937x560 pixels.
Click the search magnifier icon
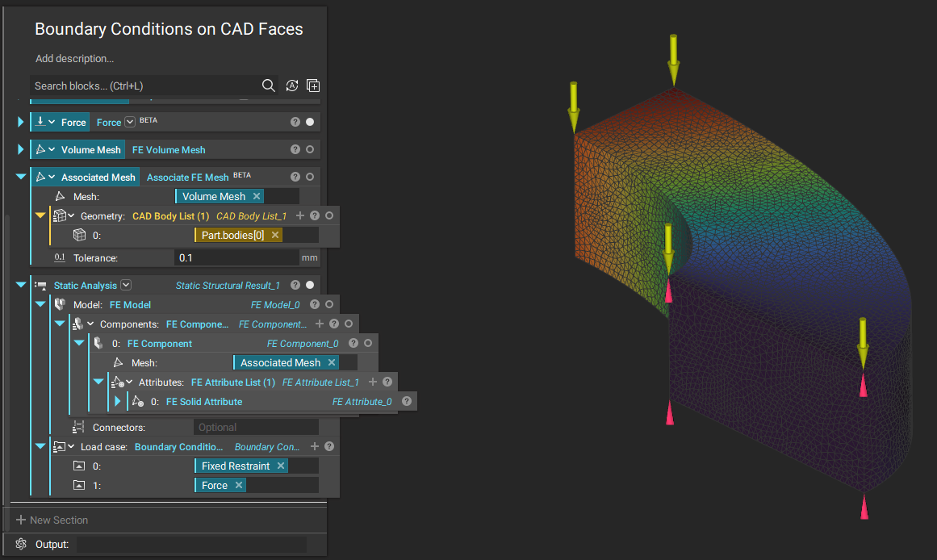[x=268, y=86]
